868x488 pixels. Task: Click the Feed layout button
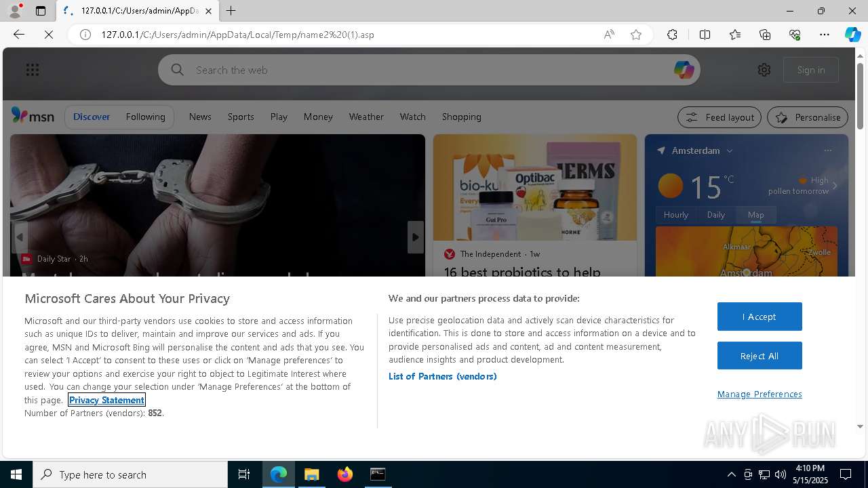pyautogui.click(x=719, y=117)
